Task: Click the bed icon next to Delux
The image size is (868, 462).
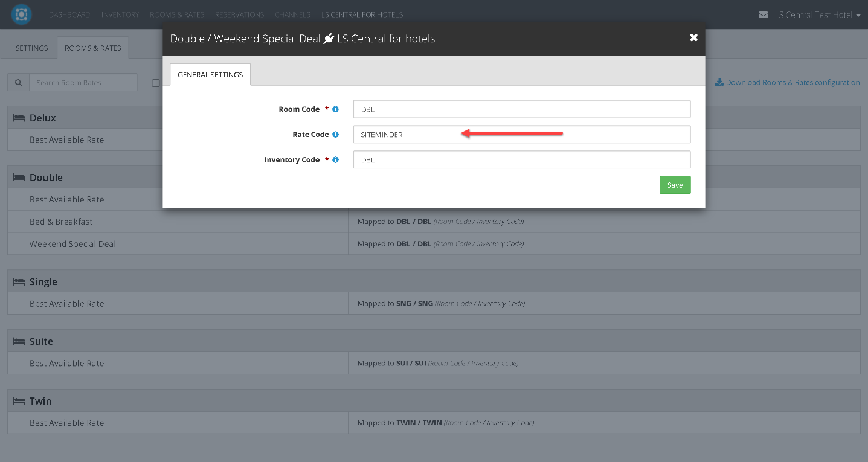Action: pos(19,118)
